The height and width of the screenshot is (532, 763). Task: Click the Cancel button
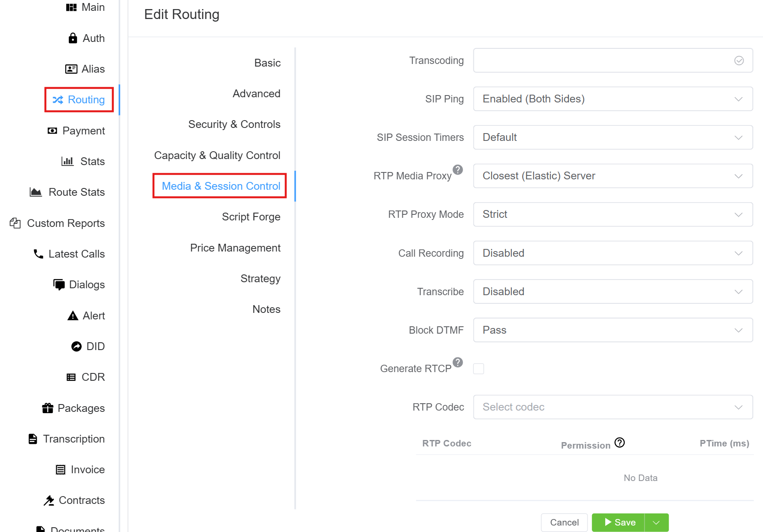[x=564, y=522]
